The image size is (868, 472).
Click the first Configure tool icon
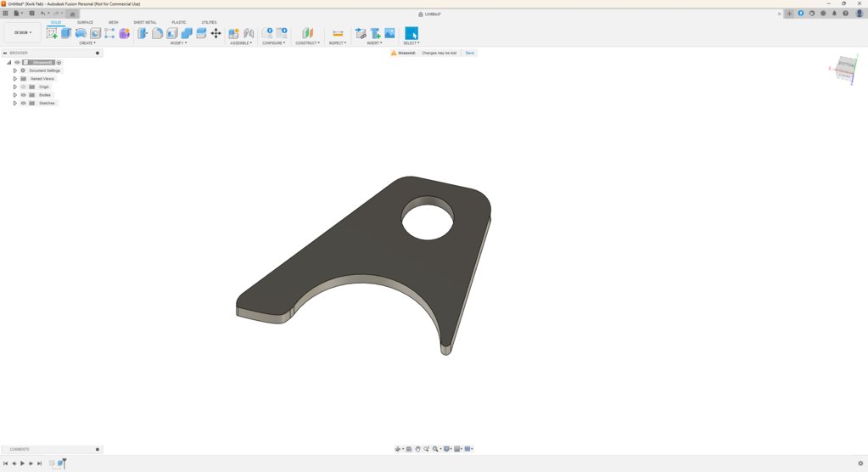tap(267, 33)
